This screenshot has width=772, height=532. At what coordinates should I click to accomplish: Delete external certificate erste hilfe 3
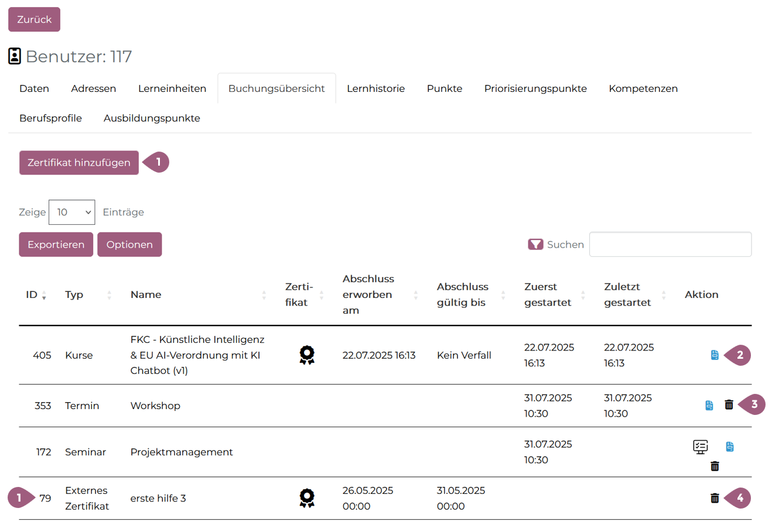[x=715, y=498]
